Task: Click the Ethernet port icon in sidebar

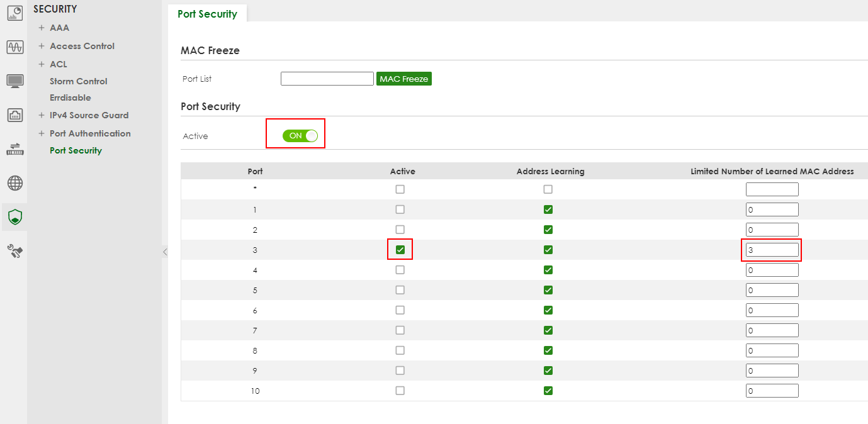Action: pyautogui.click(x=14, y=115)
